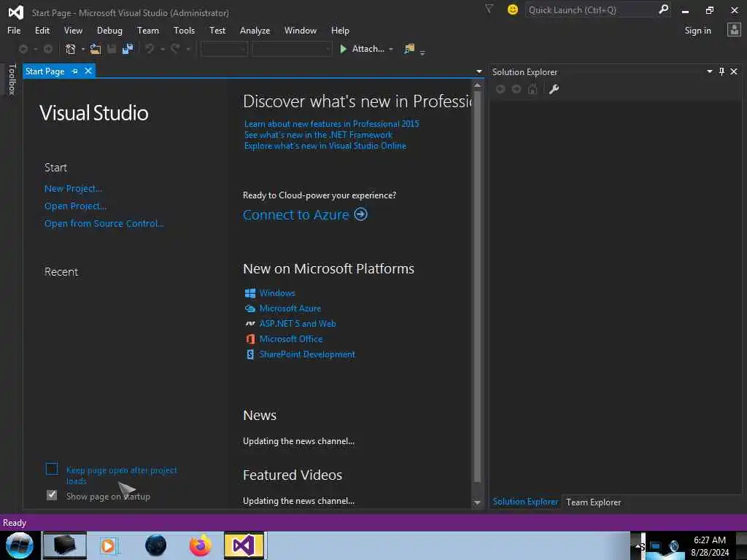Image resolution: width=747 pixels, height=560 pixels.
Task: Switch to the Team Explorer tab
Action: click(593, 502)
